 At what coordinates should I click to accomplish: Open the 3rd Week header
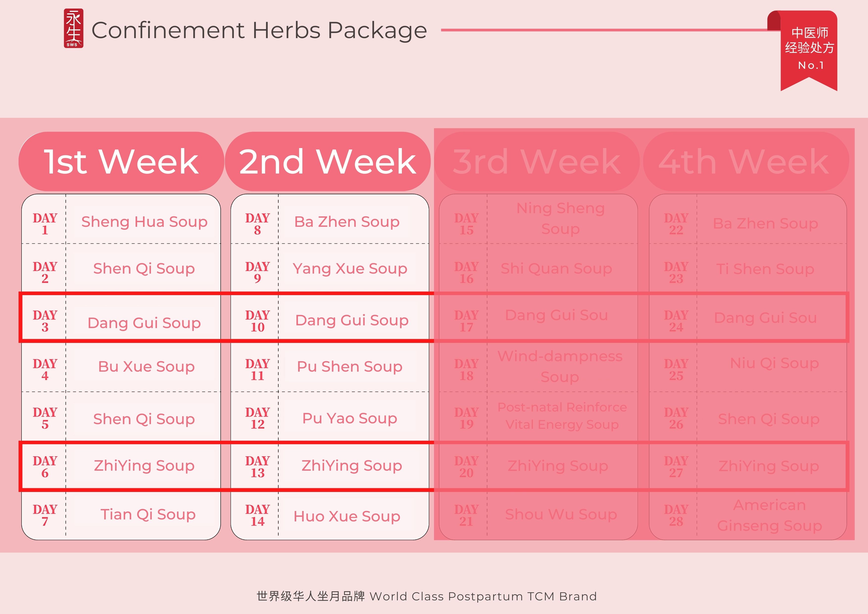coord(536,161)
